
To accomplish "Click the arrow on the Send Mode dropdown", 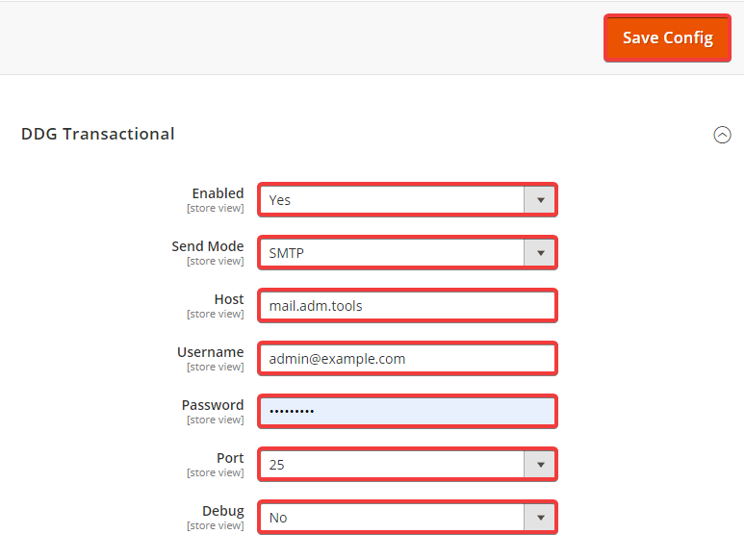I will [540, 253].
